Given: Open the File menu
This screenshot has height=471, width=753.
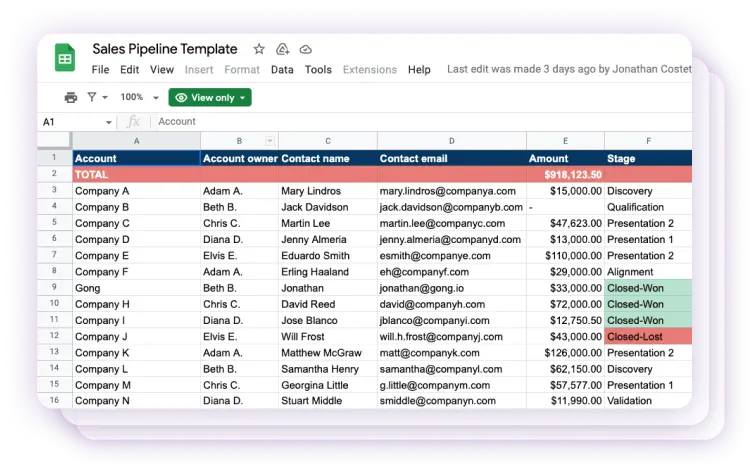Looking at the screenshot, I should pos(100,70).
